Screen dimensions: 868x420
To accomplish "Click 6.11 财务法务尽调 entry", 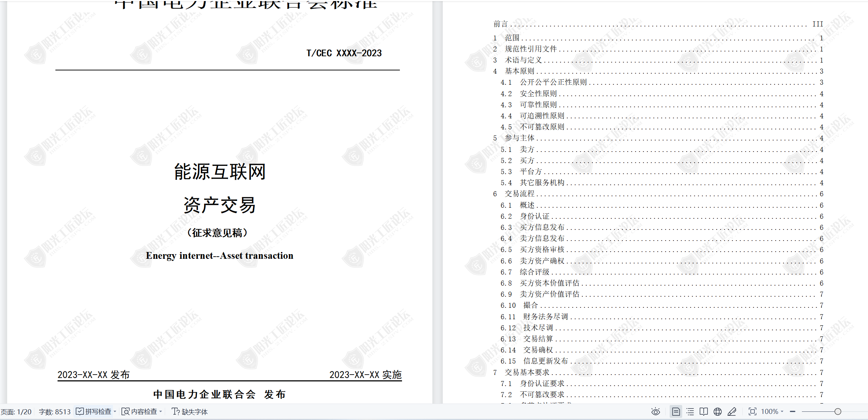I will click(x=662, y=317).
